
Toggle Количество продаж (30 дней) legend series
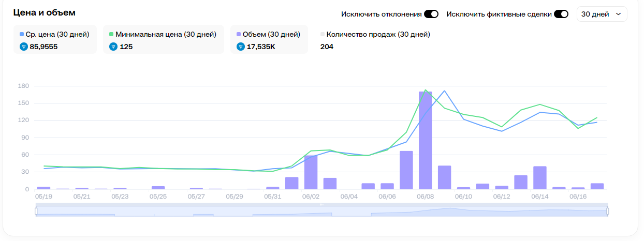[375, 39]
